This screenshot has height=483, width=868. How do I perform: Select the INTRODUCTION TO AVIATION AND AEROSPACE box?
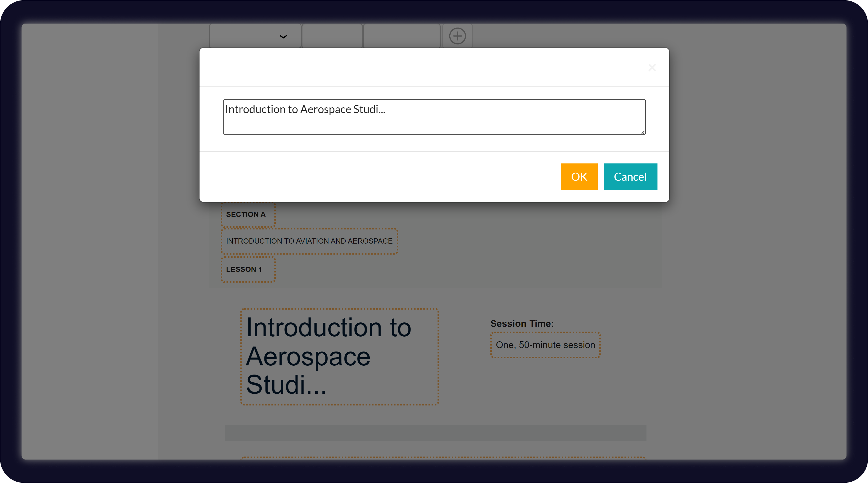pos(309,241)
